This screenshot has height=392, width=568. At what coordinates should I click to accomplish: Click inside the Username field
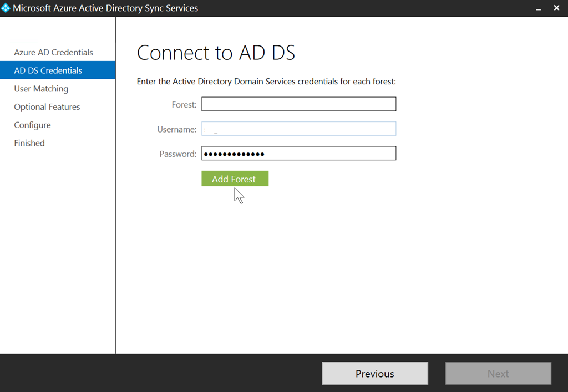coord(298,129)
